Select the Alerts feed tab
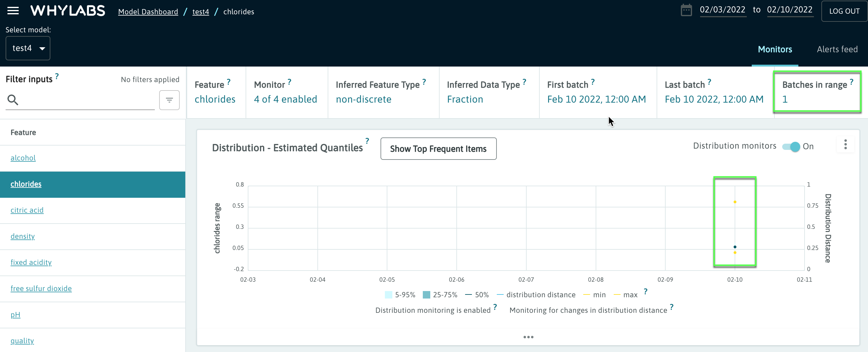This screenshot has width=868, height=352. [837, 50]
